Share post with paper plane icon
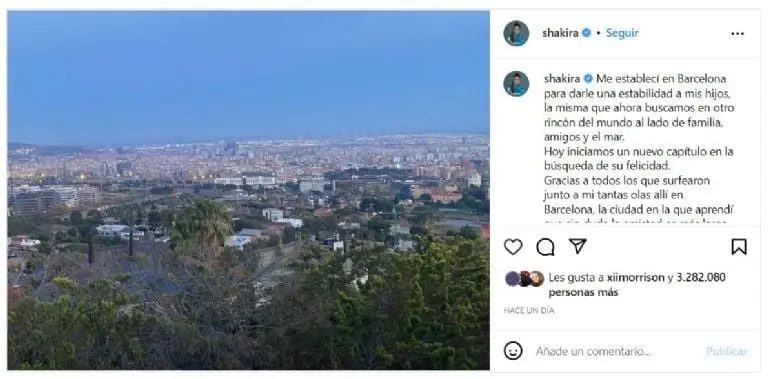The image size is (768, 379). [578, 246]
